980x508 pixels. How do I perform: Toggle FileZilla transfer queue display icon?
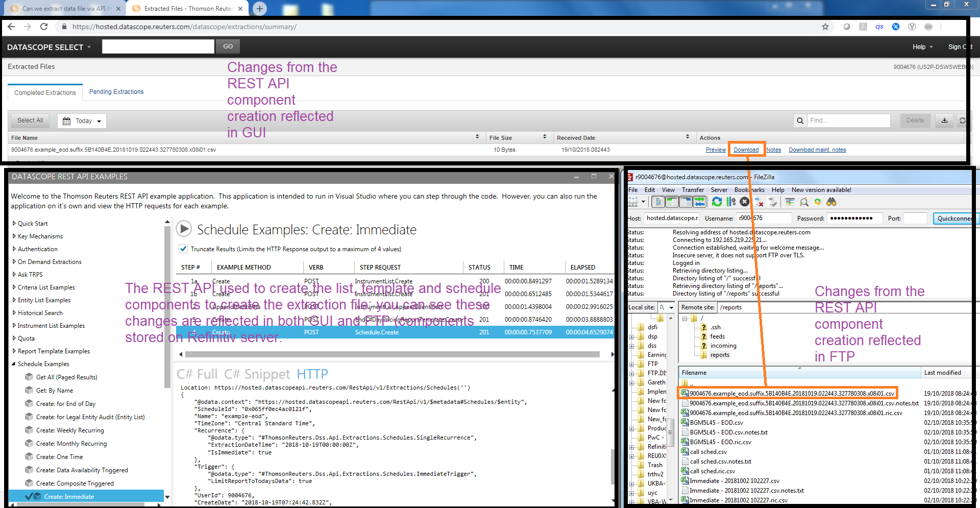tap(699, 202)
